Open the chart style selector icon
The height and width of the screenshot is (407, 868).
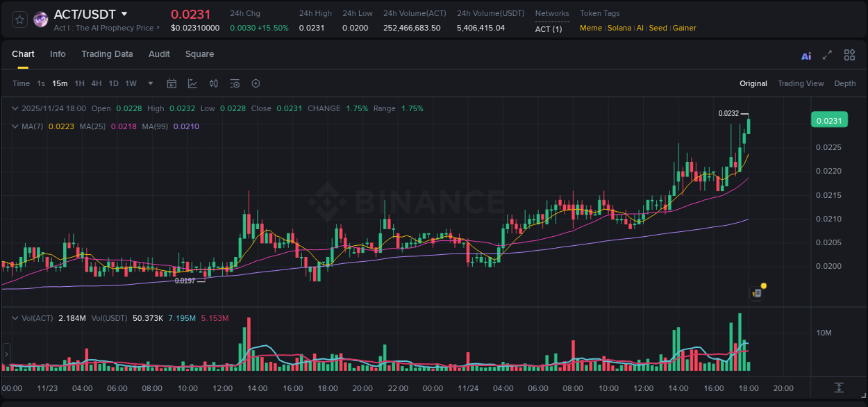pyautogui.click(x=192, y=83)
